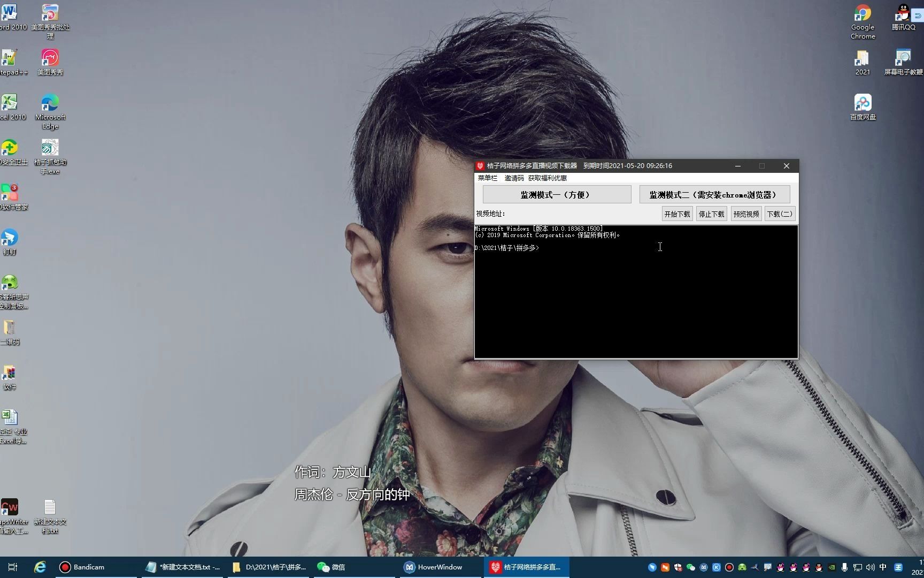This screenshot has width=924, height=578.
Task: Select the Microsoft Edge desktop icon
Action: coord(50,111)
